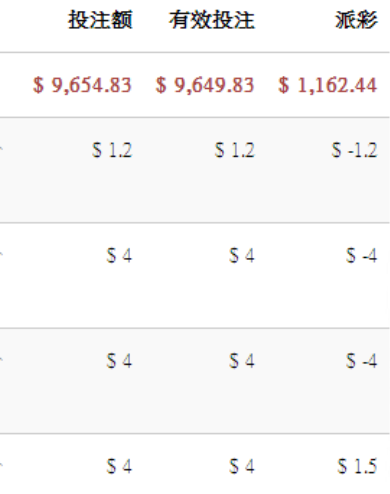390x494 pixels.
Task: Select the valid bet total $ 9,649.83
Action: click(205, 85)
